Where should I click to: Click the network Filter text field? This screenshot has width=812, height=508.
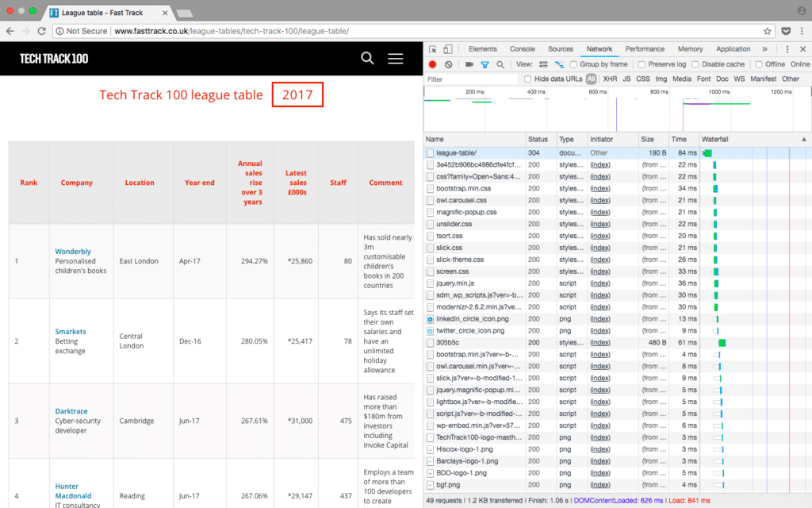[471, 79]
